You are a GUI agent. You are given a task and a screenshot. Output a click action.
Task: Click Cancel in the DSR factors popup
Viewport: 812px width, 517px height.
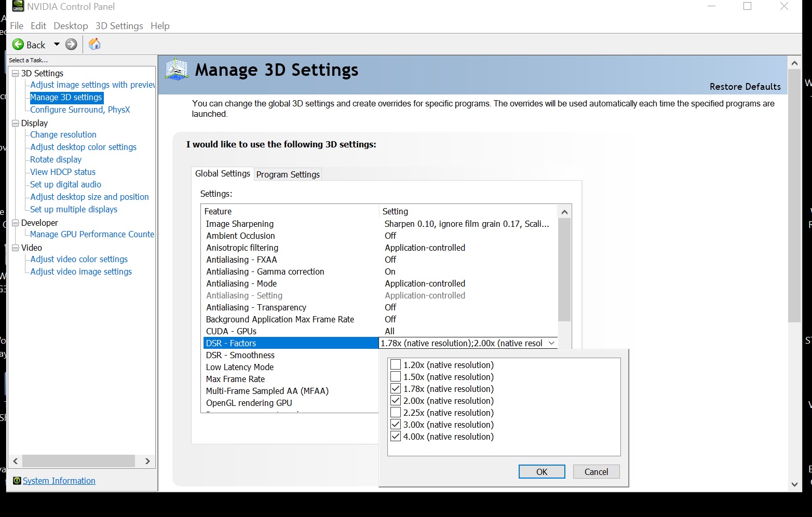(597, 472)
